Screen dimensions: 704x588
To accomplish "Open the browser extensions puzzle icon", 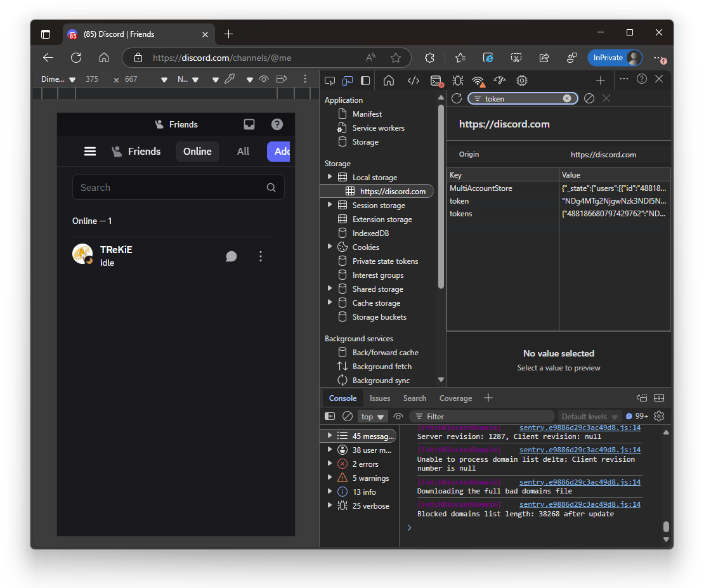I will 429,58.
